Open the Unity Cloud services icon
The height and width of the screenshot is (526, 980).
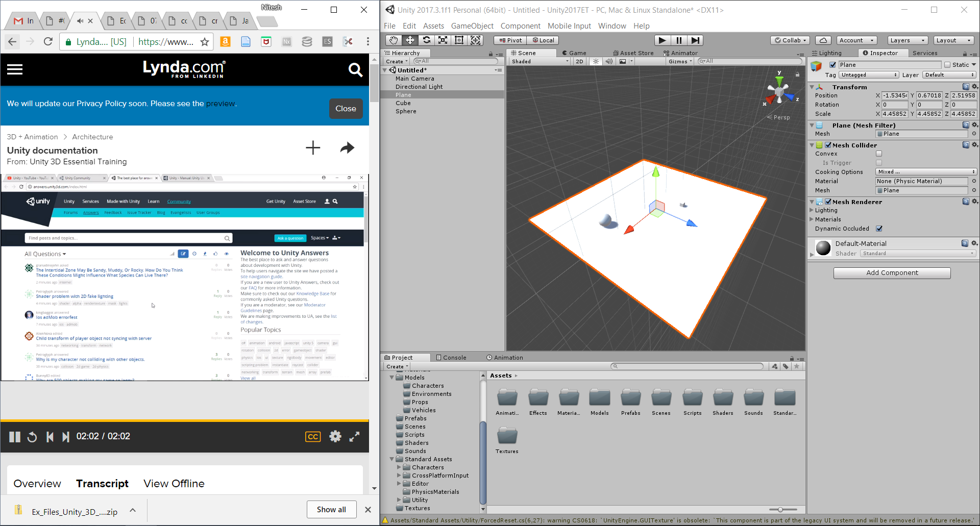point(823,40)
